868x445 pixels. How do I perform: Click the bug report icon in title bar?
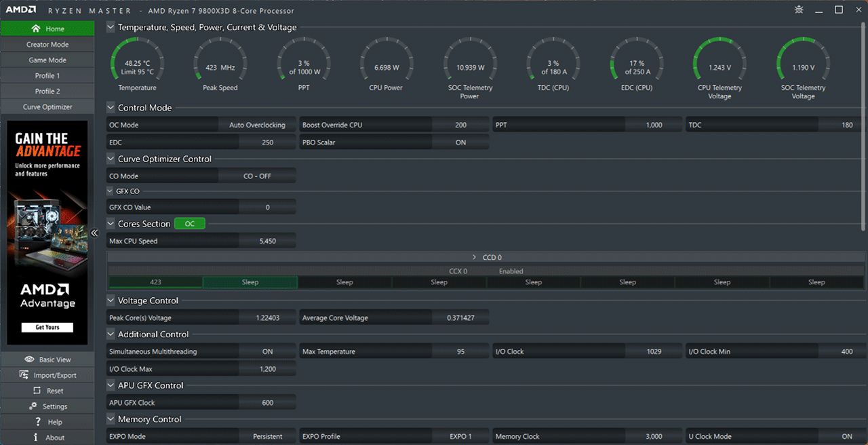coord(798,9)
